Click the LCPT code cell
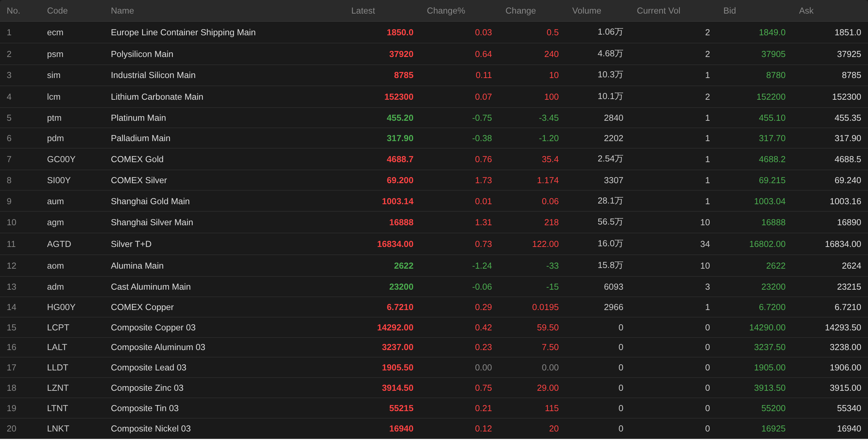The image size is (868, 443). (x=58, y=328)
